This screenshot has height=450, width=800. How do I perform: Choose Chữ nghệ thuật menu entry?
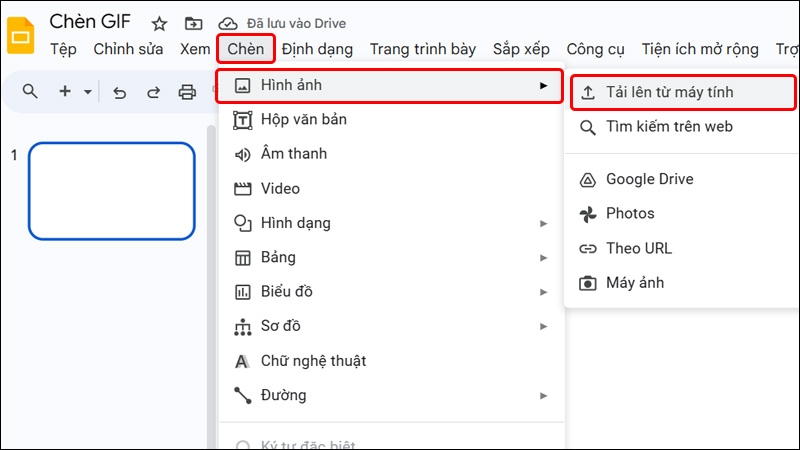coord(391,361)
